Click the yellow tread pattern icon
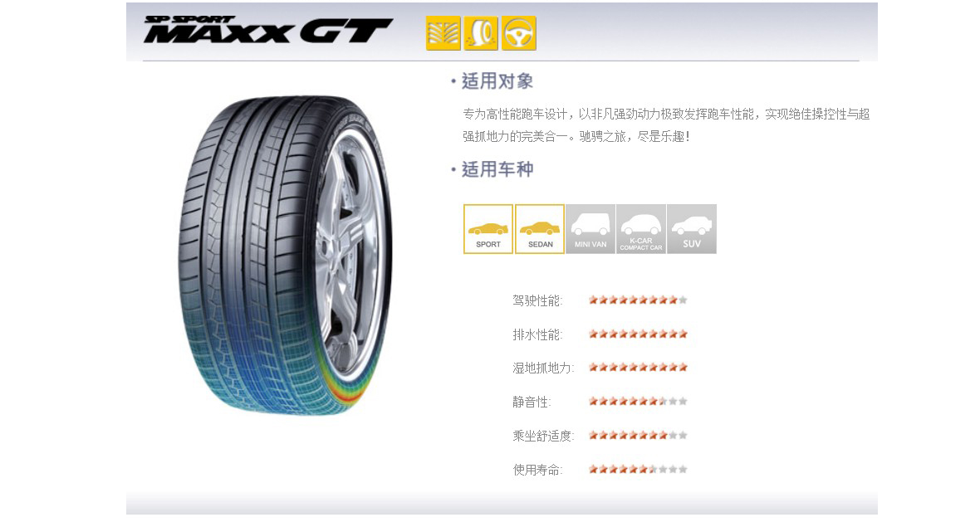 (x=443, y=33)
